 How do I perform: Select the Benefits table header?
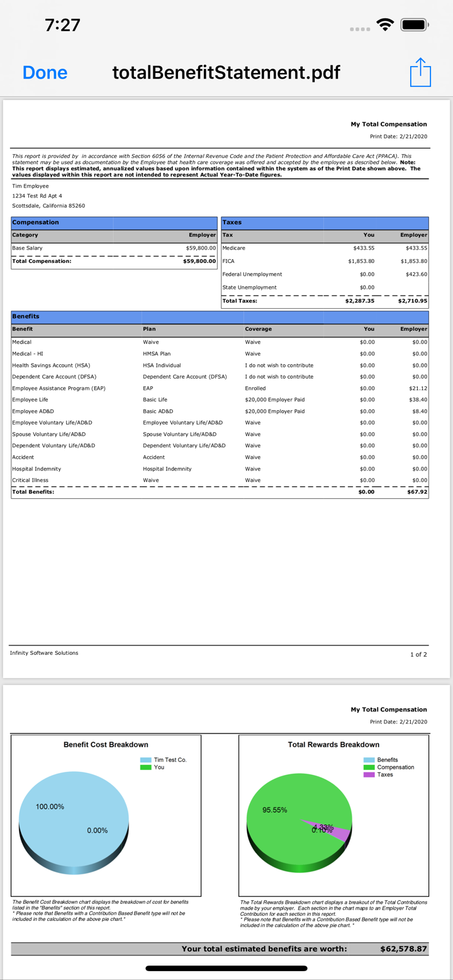click(x=220, y=316)
